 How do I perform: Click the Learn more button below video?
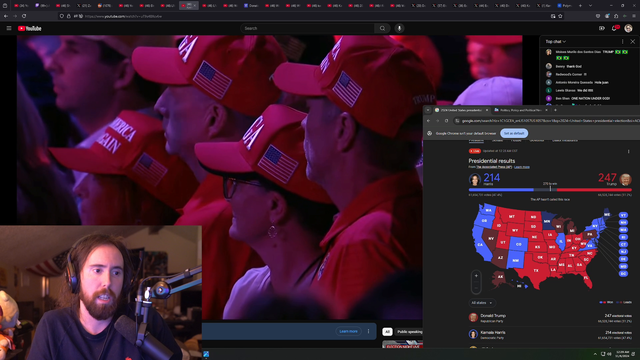[348, 331]
